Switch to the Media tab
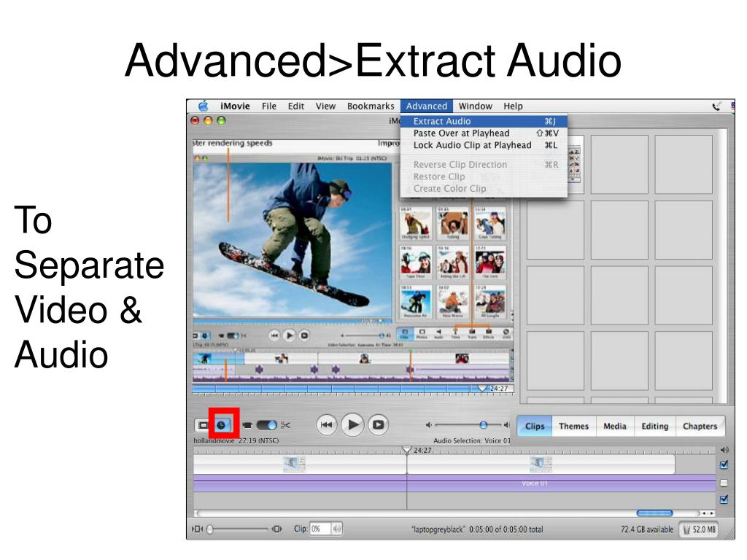This screenshot has height=560, width=747. 614,426
